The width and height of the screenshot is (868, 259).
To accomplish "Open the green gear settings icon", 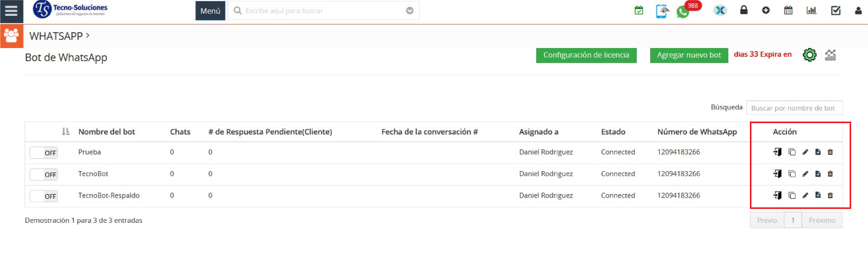I will [810, 55].
